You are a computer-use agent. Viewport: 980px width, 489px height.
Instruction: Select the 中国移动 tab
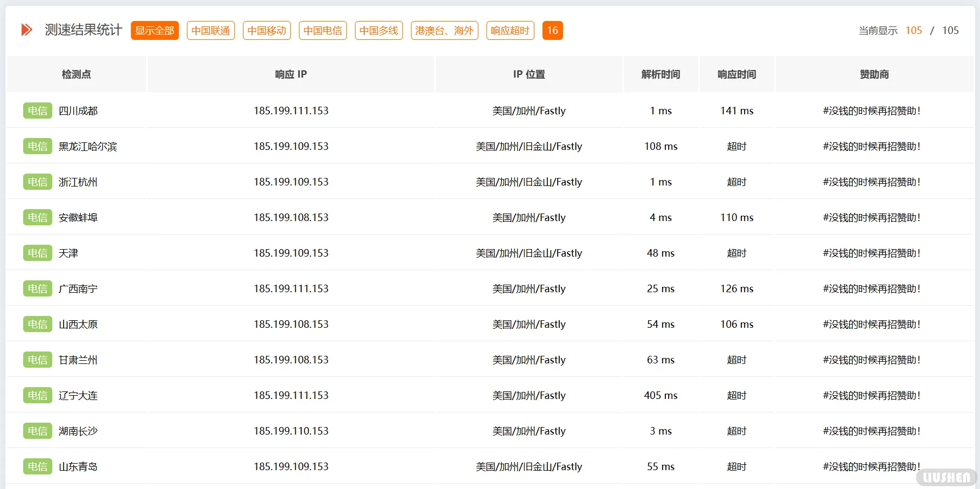pyautogui.click(x=266, y=31)
